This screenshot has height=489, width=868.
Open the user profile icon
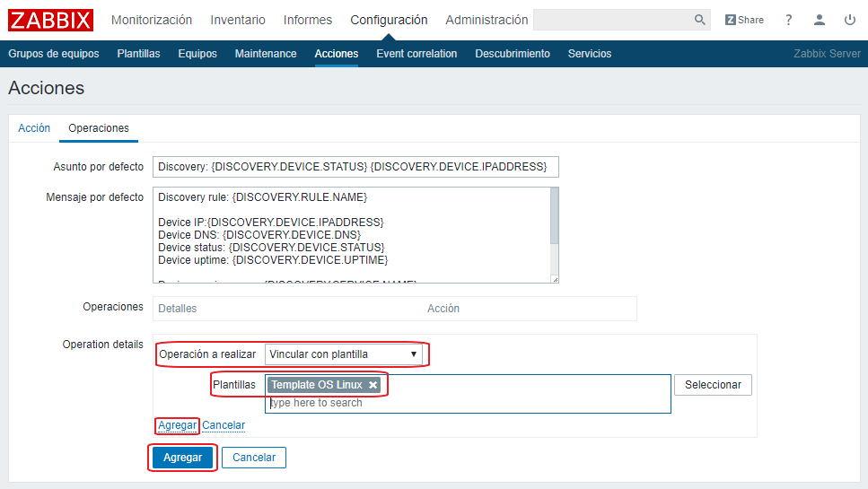coord(820,20)
